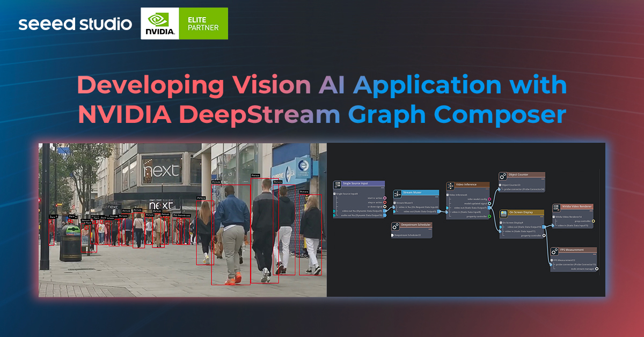Screen dimensions: 644x337
Task: Click the FPS Measurement node icon
Action: [x=554, y=252]
